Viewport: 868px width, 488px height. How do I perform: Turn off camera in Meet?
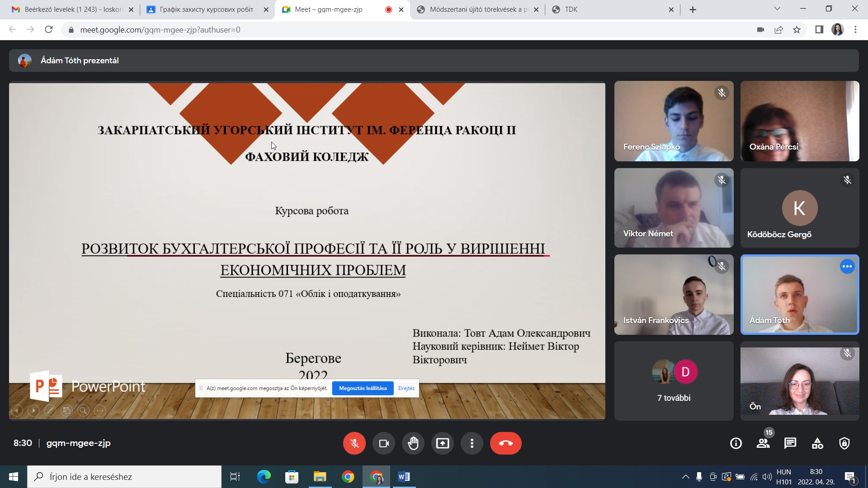click(384, 443)
